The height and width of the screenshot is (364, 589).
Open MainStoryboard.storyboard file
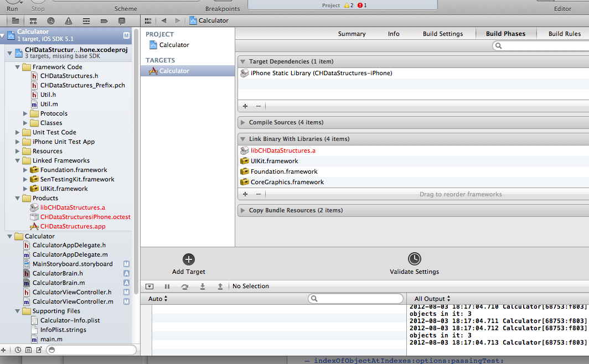point(73,264)
